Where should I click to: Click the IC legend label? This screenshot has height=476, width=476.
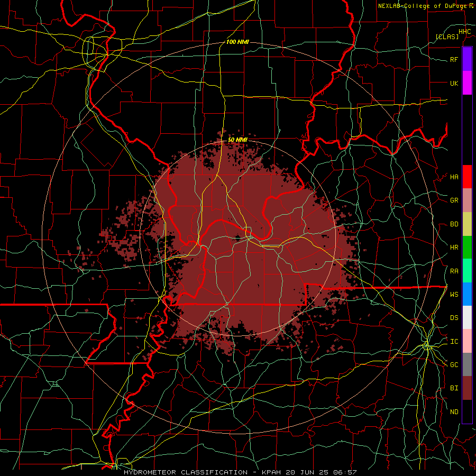coord(454,342)
